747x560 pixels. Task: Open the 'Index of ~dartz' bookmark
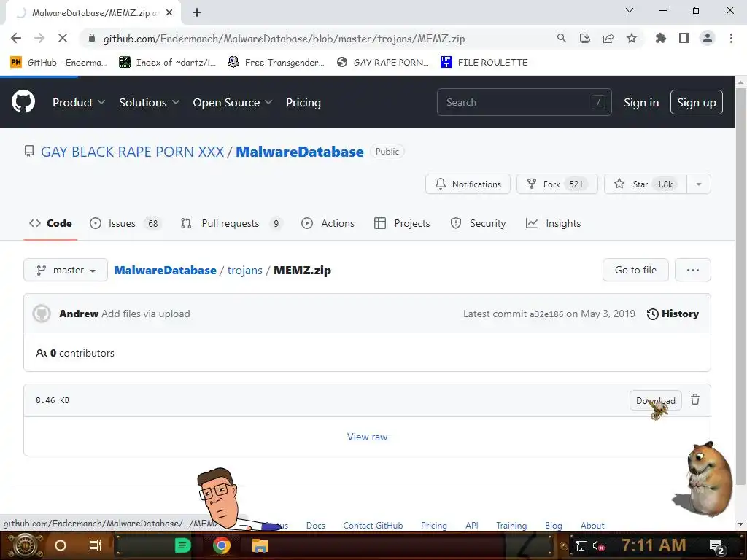coord(167,63)
